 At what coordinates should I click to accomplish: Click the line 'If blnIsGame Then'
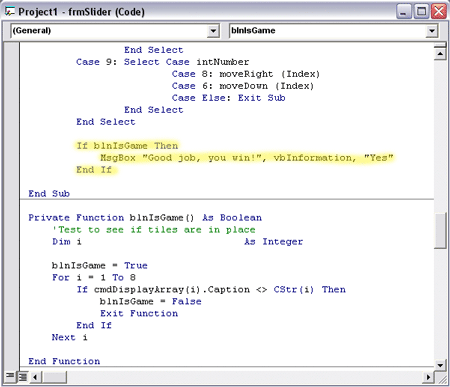pyautogui.click(x=127, y=146)
